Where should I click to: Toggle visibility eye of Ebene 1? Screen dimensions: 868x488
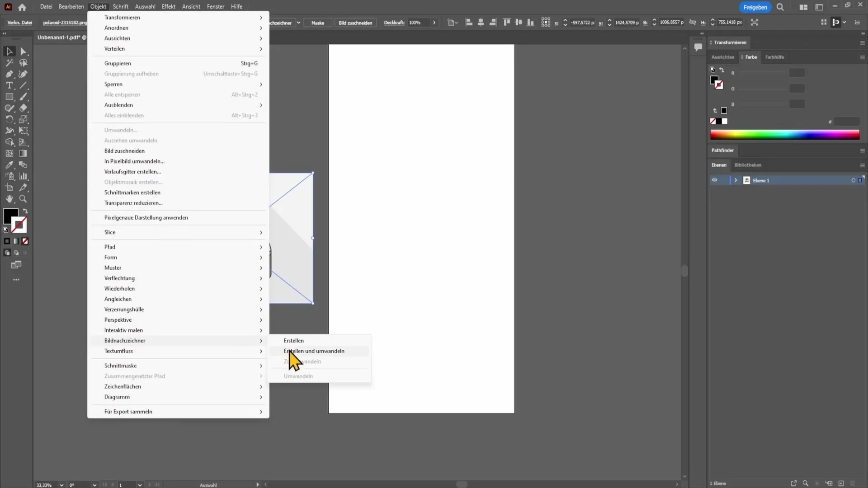[x=714, y=180]
